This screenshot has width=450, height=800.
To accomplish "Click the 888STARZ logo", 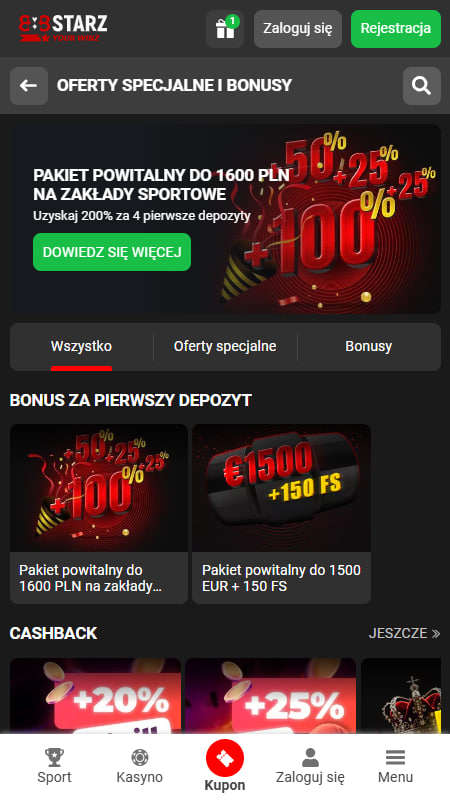I will pyautogui.click(x=63, y=29).
